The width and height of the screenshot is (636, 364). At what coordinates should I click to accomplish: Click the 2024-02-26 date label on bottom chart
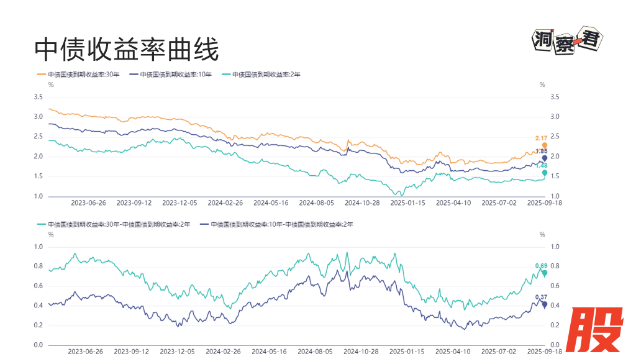[225, 352]
